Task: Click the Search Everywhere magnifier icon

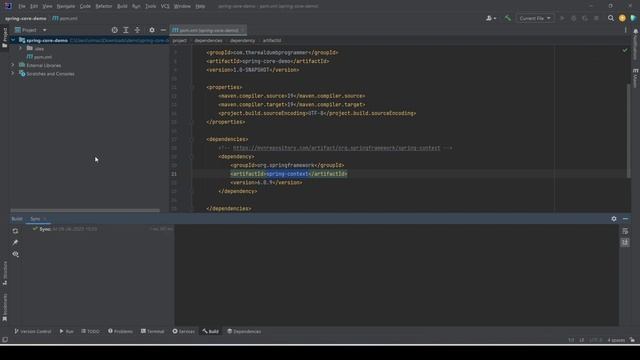Action: pos(611,18)
